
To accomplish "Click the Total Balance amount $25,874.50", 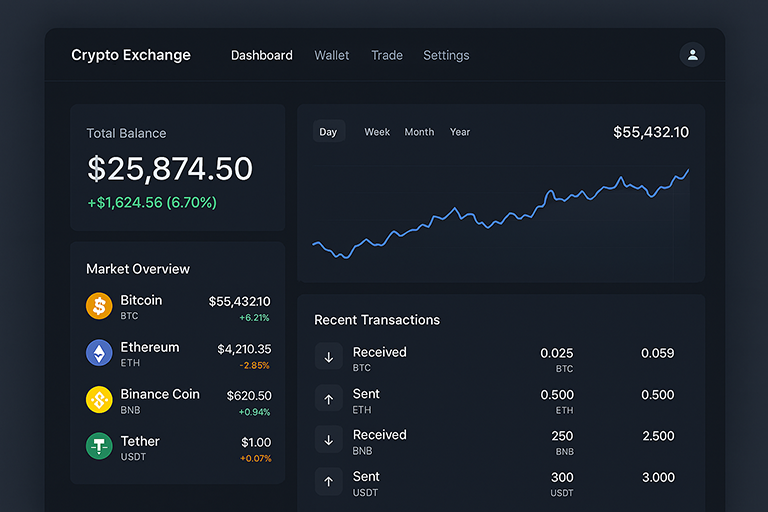I will (x=170, y=169).
